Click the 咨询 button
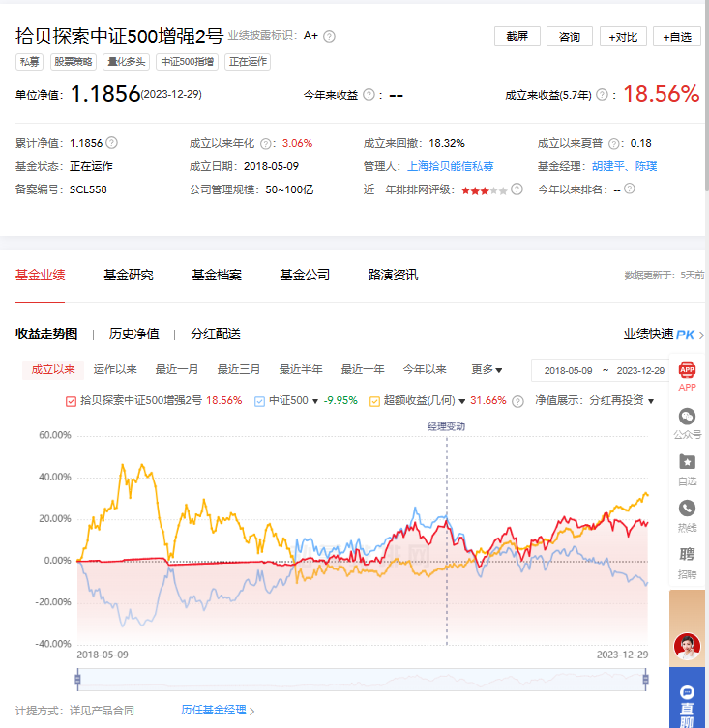The width and height of the screenshot is (709, 728). 570,36
